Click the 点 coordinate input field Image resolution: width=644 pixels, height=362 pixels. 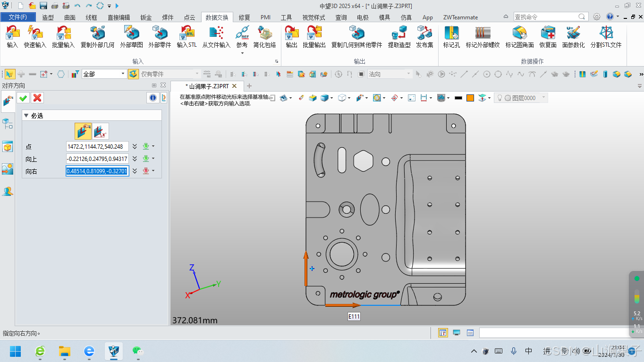[x=97, y=147]
